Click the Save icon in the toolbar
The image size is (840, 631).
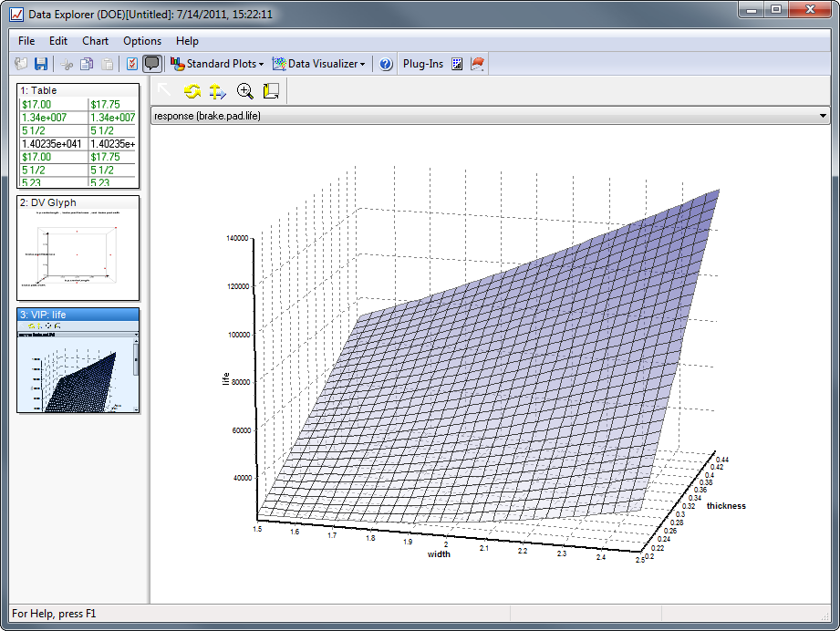(41, 64)
